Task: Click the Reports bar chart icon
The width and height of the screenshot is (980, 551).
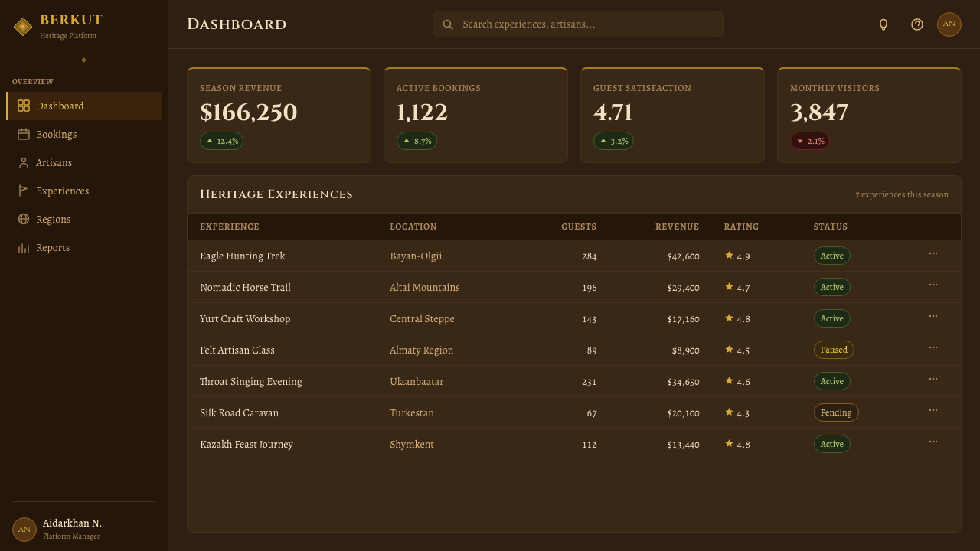Action: tap(24, 247)
